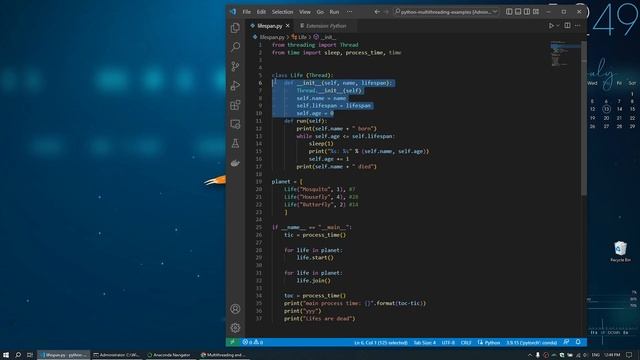This screenshot has width=640, height=360.
Task: Click Ln 6, Col 1 cursor position
Action: pos(380,342)
